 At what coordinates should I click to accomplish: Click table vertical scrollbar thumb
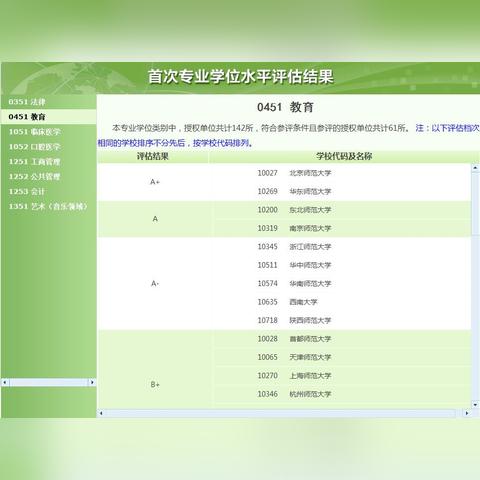(475, 203)
